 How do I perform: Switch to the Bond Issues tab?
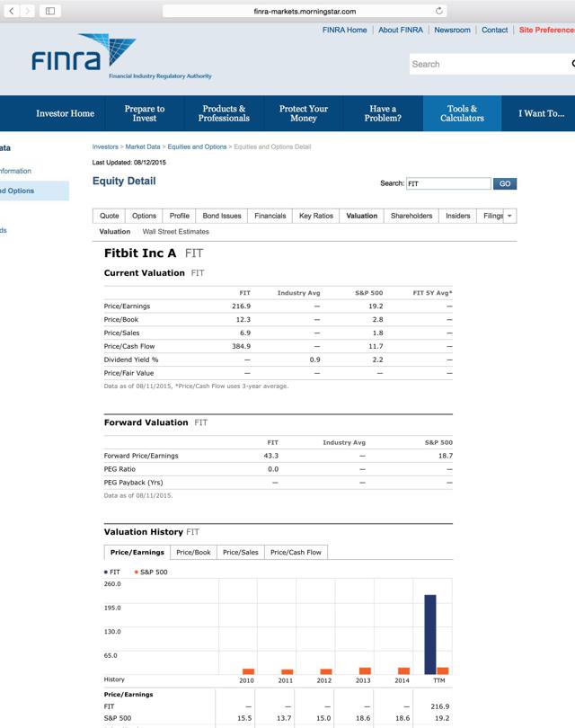(x=222, y=216)
